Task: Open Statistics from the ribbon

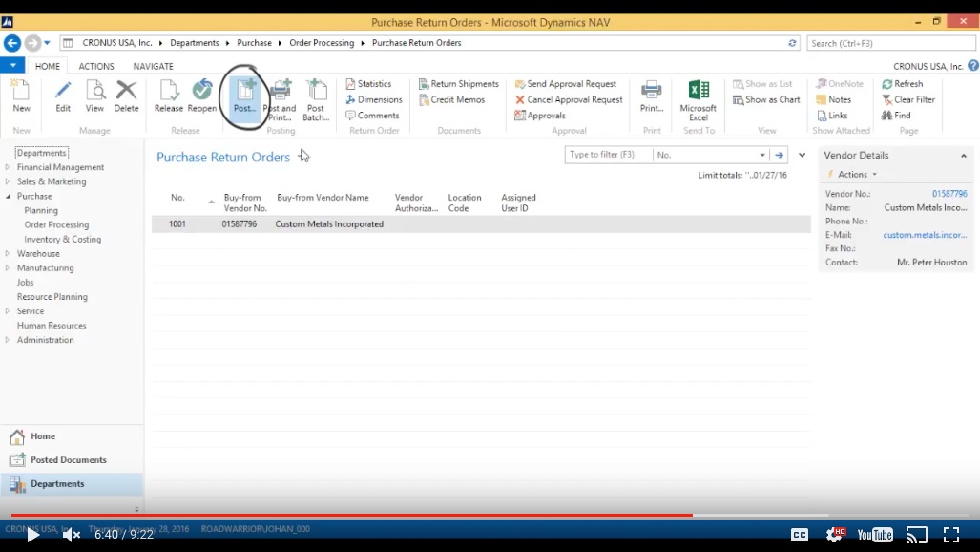Action: [368, 84]
